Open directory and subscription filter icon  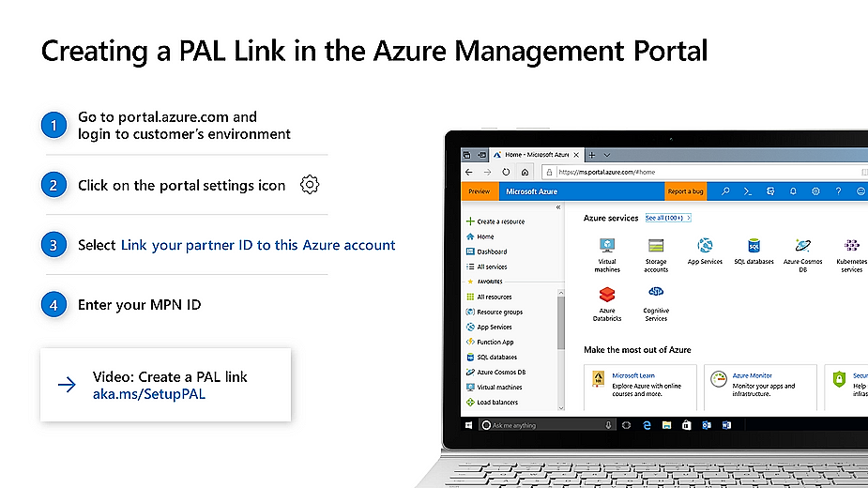click(x=770, y=191)
